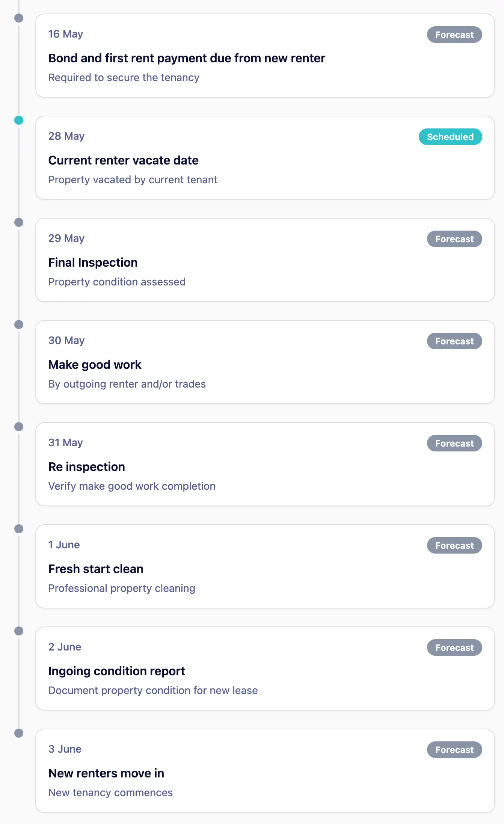This screenshot has height=824, width=504.
Task: Click the timeline dot beside 3 June
Action: tap(19, 733)
